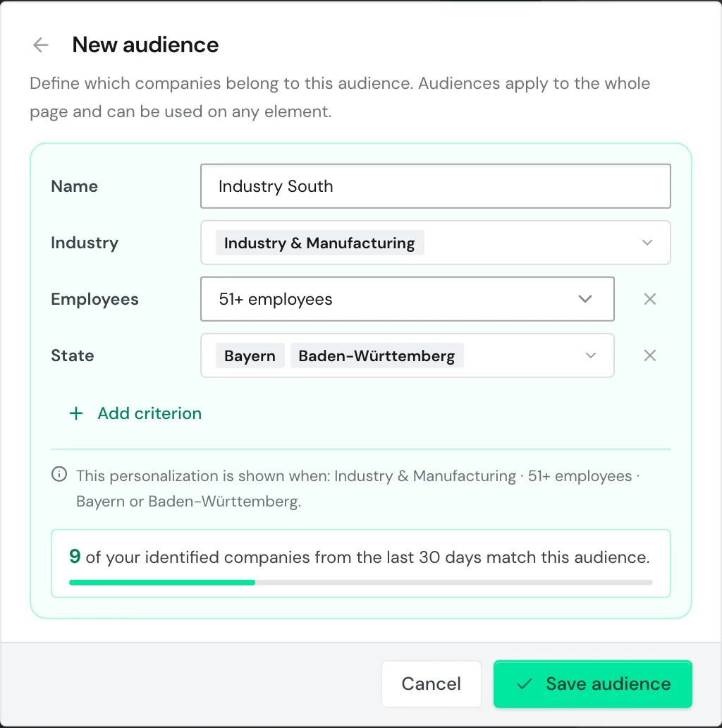
Task: Click the plus icon for adding criterion
Action: pyautogui.click(x=76, y=413)
